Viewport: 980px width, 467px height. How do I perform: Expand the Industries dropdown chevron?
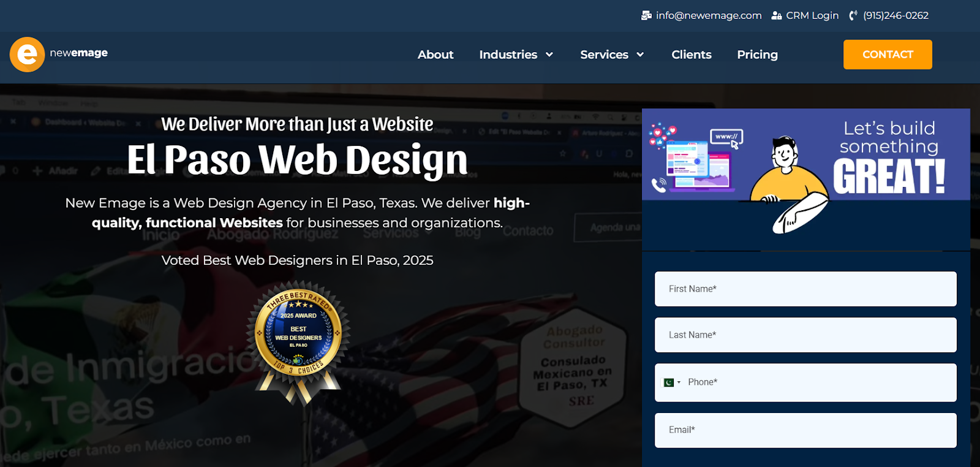[549, 55]
